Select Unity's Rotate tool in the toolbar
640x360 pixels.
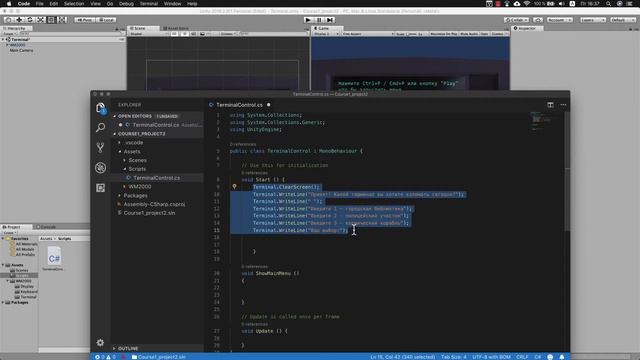[30, 20]
